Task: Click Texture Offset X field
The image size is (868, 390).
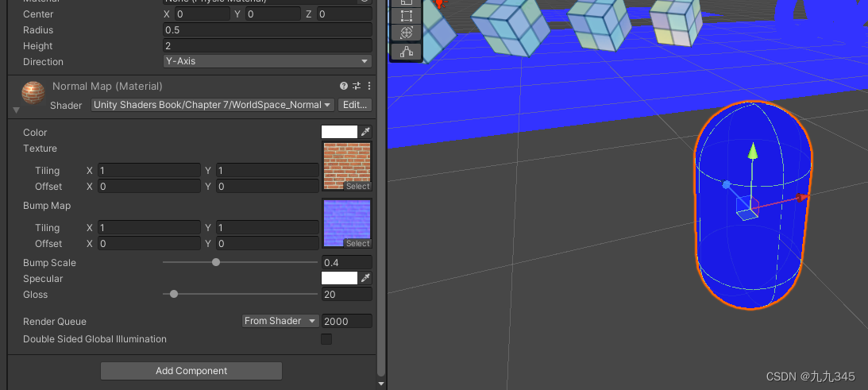Action: [149, 187]
